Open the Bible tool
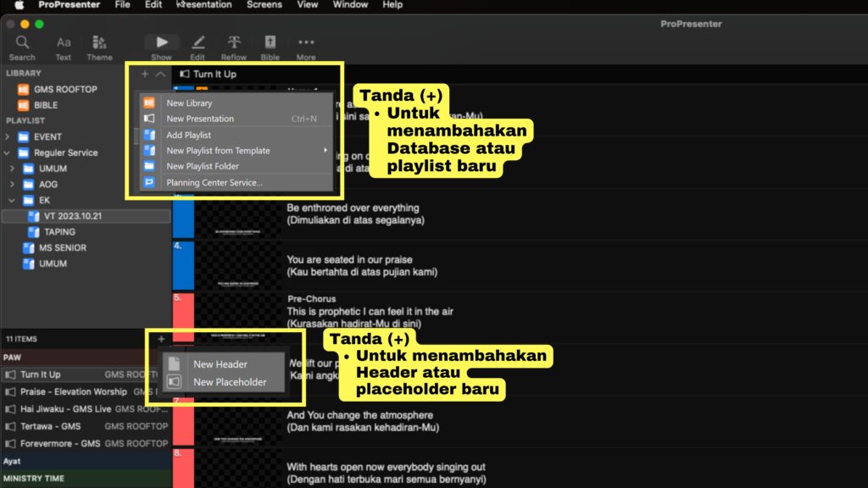Image resolution: width=868 pixels, height=488 pixels. click(x=270, y=47)
